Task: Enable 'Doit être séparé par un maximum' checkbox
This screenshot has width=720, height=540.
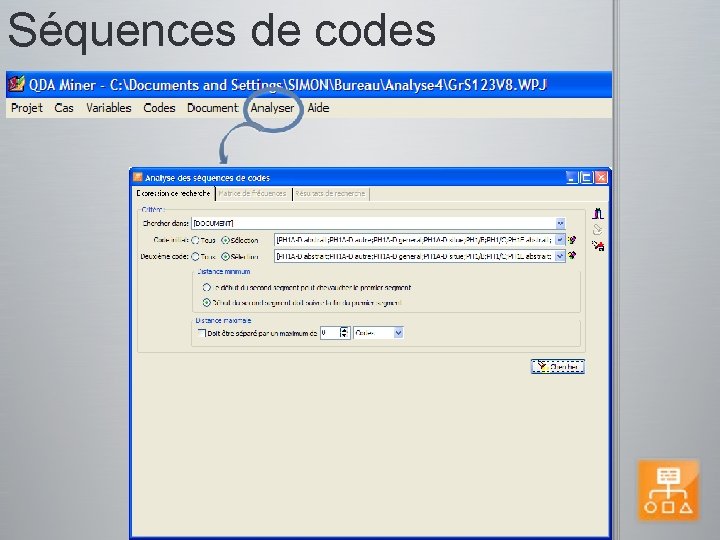Action: point(201,333)
